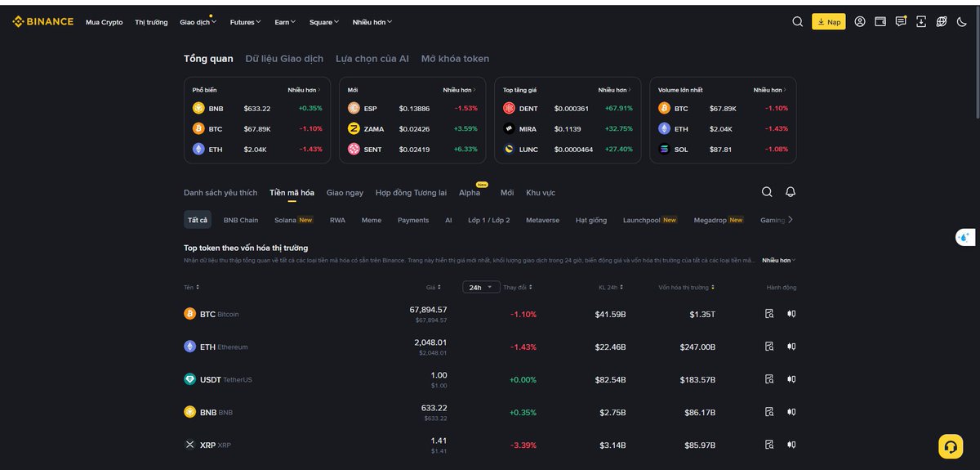Open the 24h timeframe dropdown

(481, 287)
